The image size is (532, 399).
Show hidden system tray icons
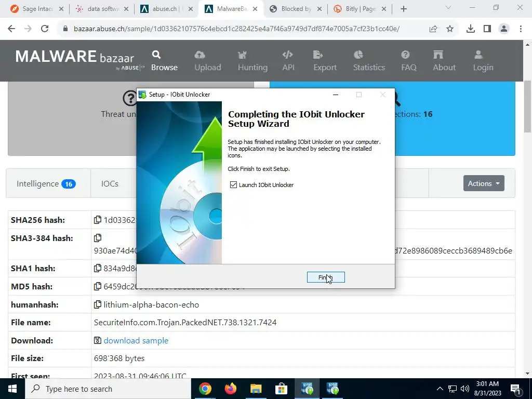pos(440,389)
